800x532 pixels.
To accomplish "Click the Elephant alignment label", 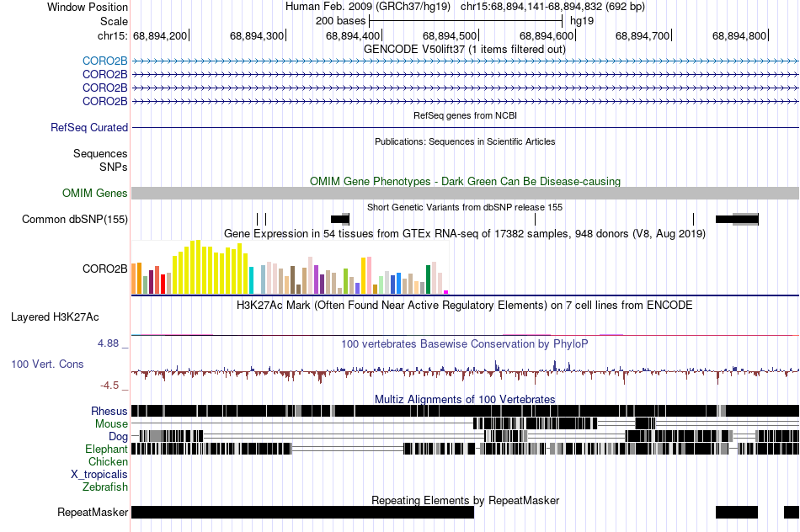I will coord(106,450).
